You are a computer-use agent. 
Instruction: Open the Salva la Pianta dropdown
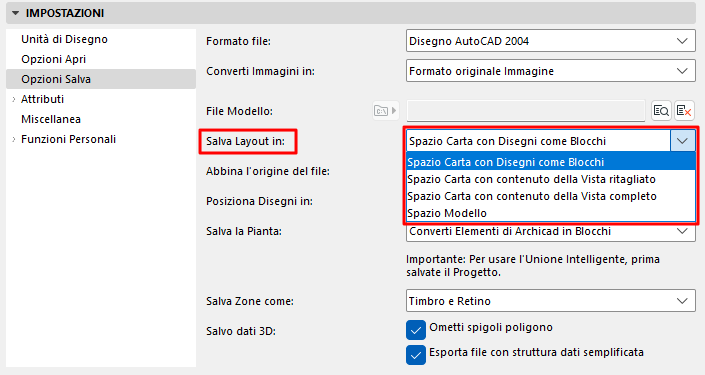551,232
